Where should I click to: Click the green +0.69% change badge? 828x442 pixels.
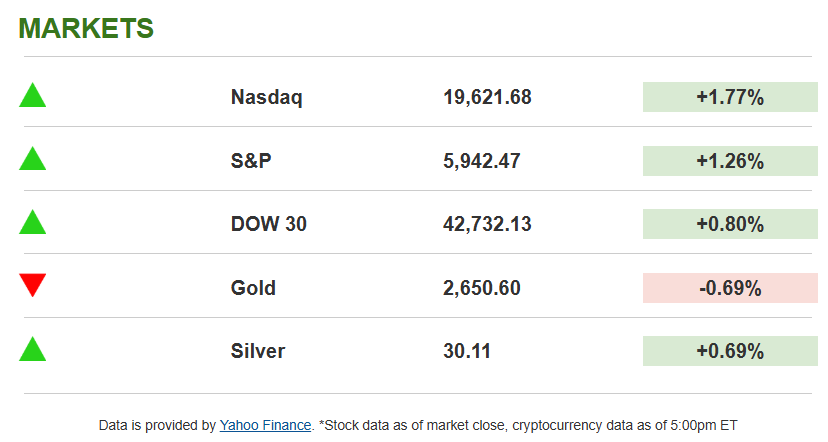[730, 351]
